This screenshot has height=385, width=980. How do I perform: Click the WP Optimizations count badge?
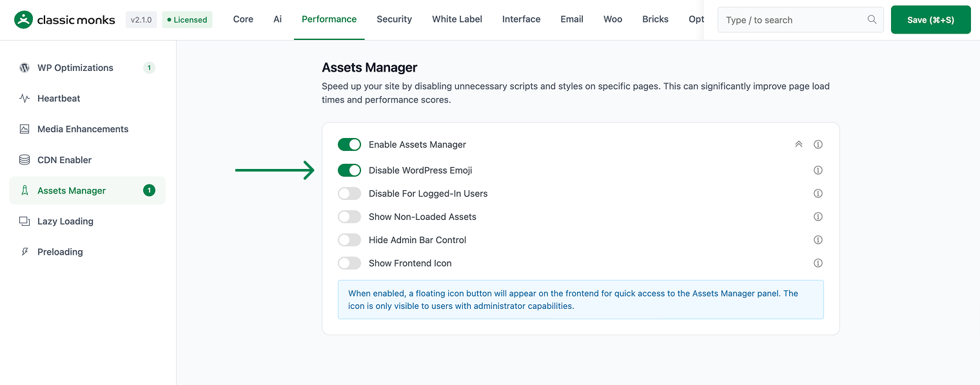click(149, 68)
